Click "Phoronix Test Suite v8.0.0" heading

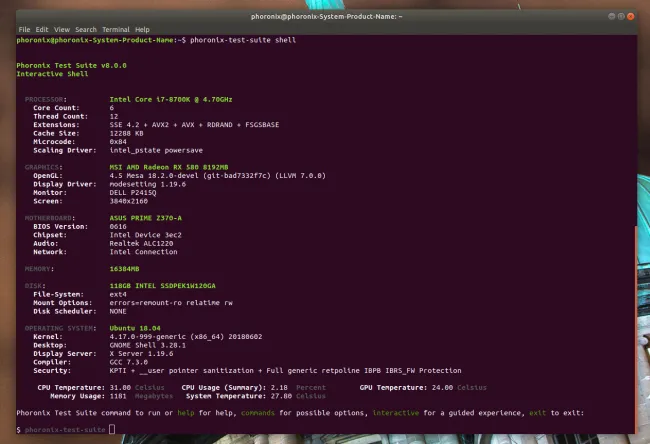click(71, 66)
